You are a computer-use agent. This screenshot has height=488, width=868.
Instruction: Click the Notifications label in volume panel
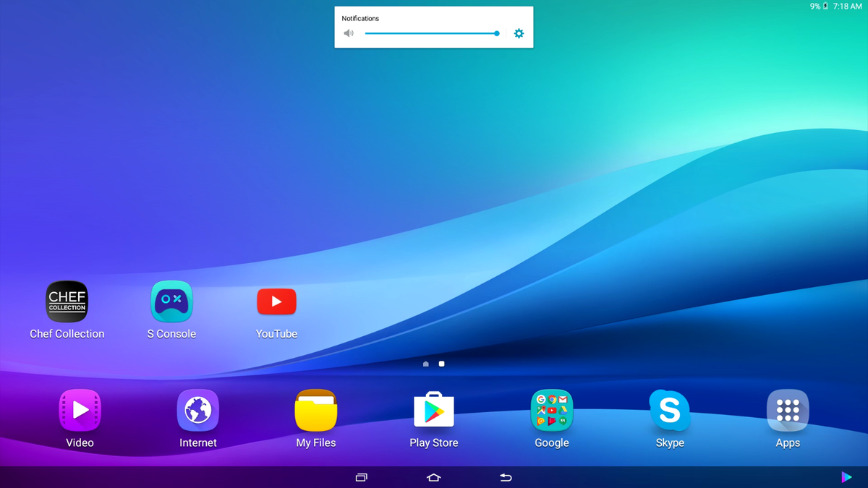point(360,18)
